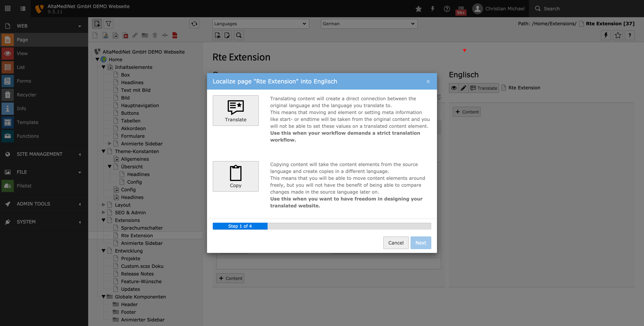Open the Filter icon in page tree toolbar

tap(108, 24)
